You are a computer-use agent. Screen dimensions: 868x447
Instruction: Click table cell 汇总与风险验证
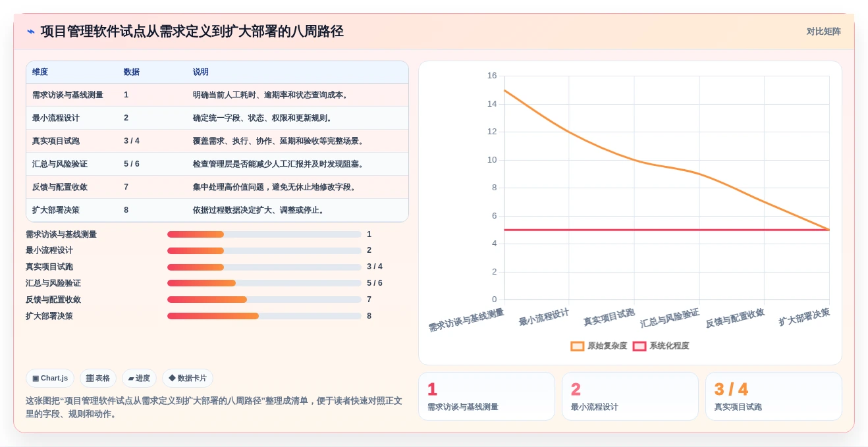click(x=60, y=164)
